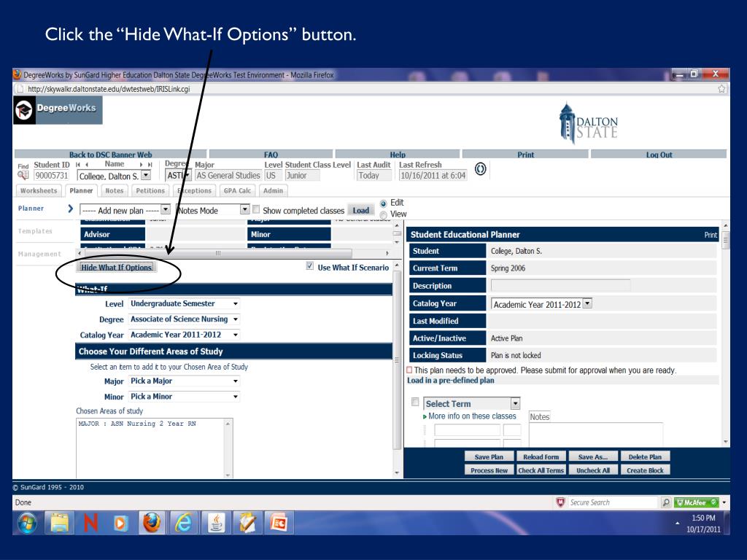This screenshot has width=747, height=560.
Task: Switch to the Worksheets tab
Action: (39, 190)
